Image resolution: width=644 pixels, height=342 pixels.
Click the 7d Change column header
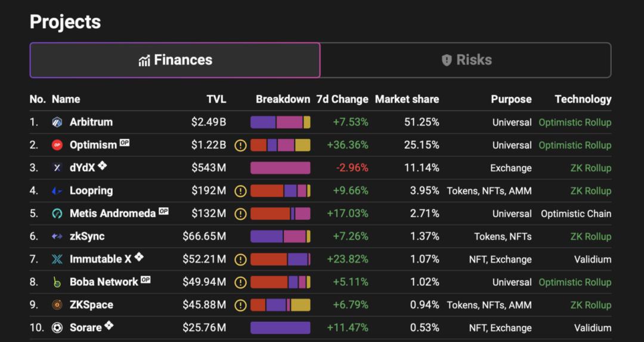pos(342,100)
